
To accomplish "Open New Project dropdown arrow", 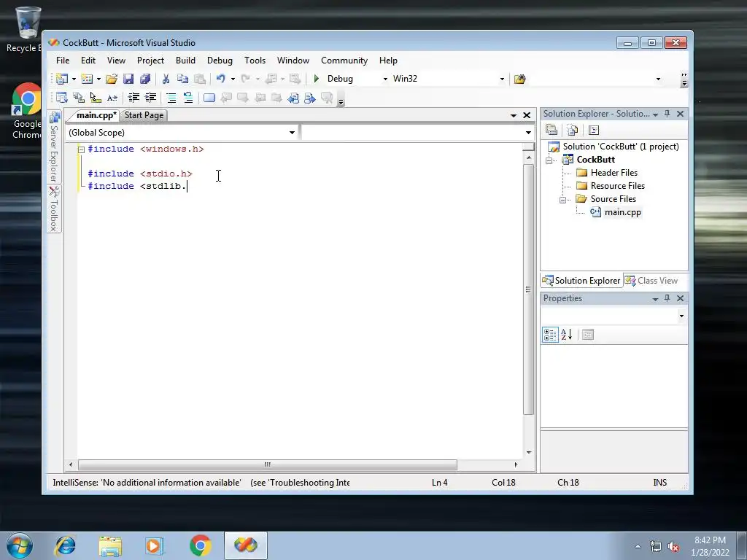I will pyautogui.click(x=74, y=79).
